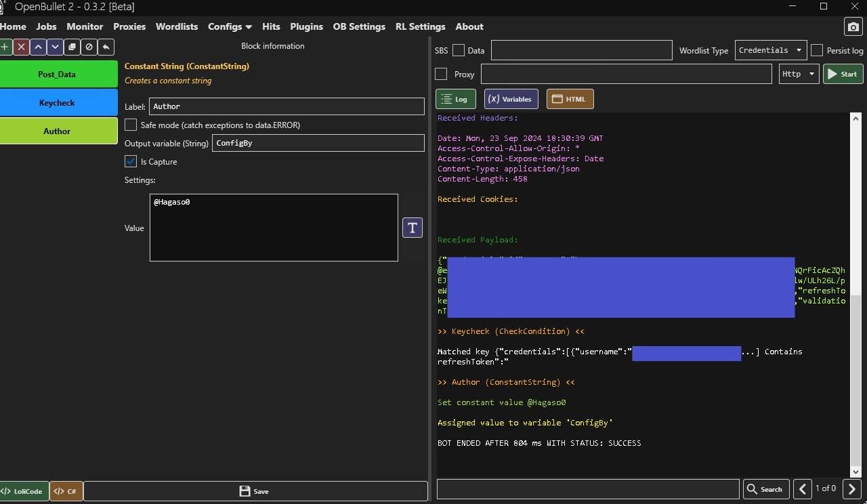Open the Http proxy type dropdown
867x504 pixels.
799,74
